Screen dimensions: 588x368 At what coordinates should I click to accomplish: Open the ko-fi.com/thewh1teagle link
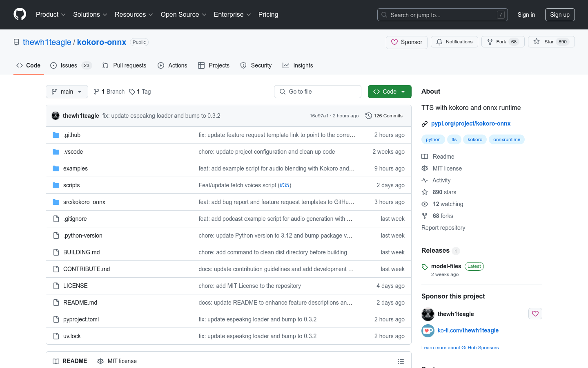(468, 330)
